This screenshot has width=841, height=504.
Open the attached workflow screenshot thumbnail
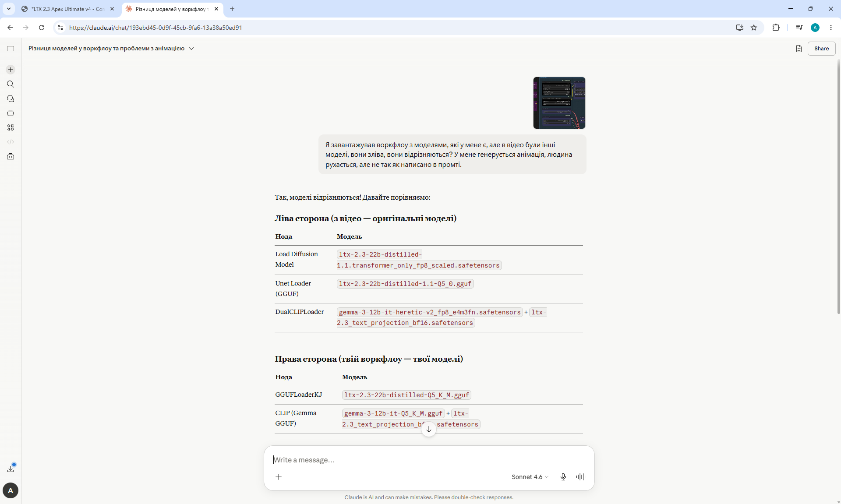click(x=559, y=103)
